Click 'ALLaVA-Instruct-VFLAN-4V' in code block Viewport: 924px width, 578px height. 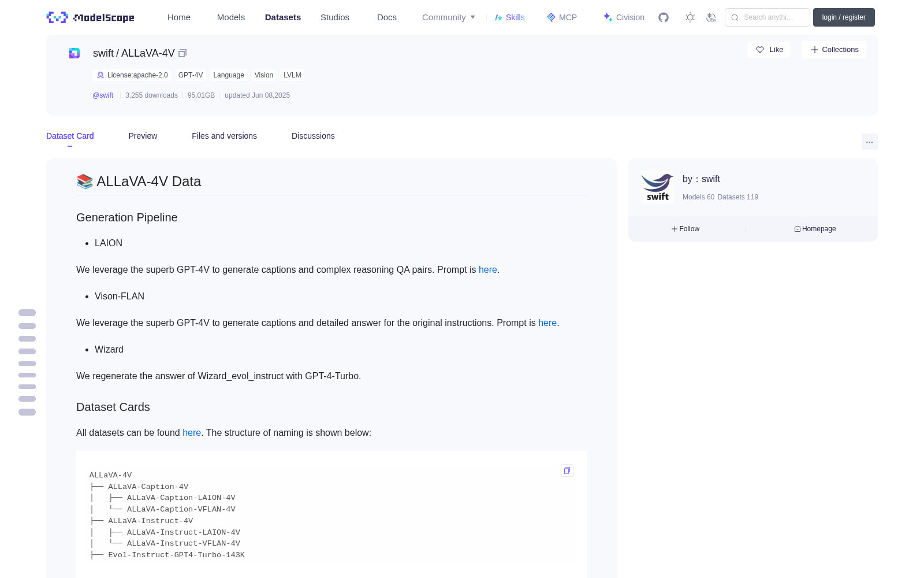[x=184, y=543]
